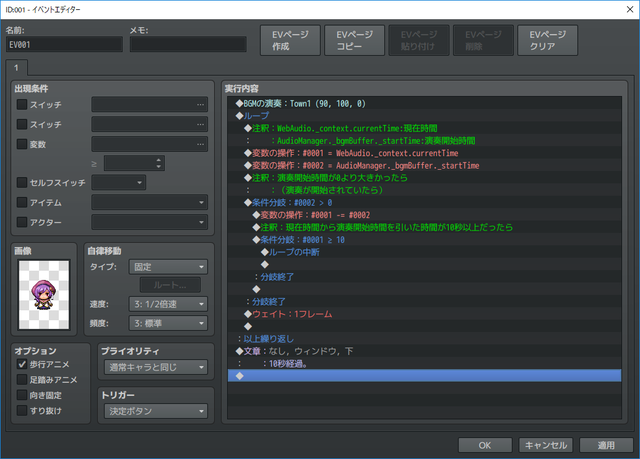Check the 足踏みアニメ option
The width and height of the screenshot is (640, 459).
[22, 379]
